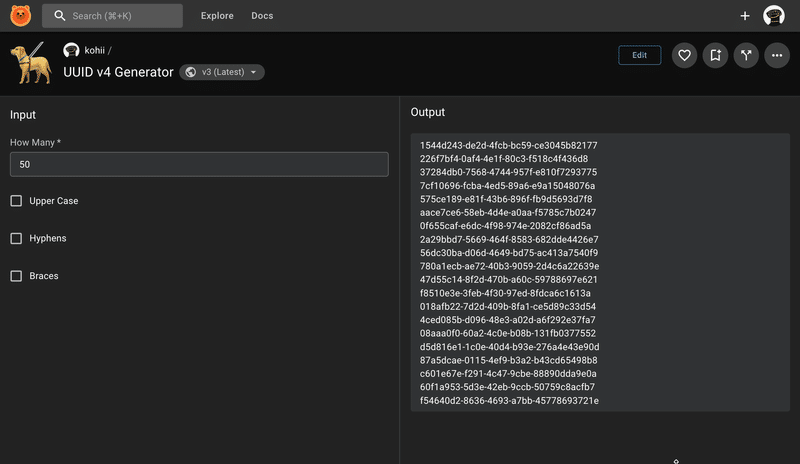Open the Docs menu item
This screenshot has width=800, height=464.
(x=262, y=16)
